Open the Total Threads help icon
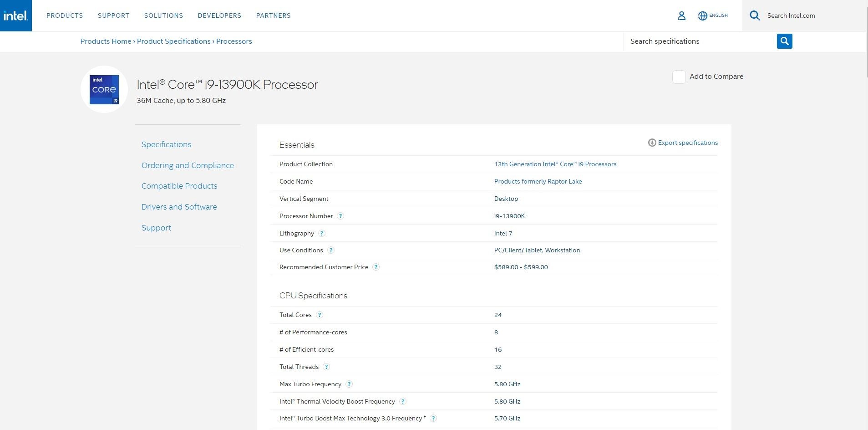868x430 pixels. pos(326,367)
